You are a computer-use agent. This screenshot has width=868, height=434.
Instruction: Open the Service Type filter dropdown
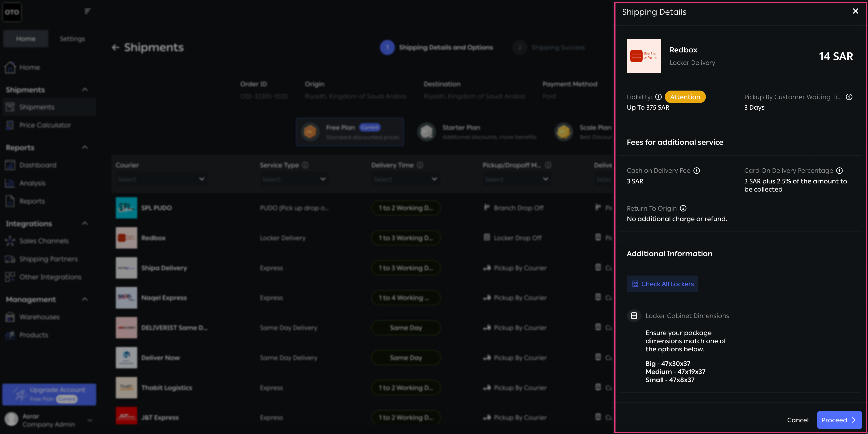[x=295, y=179]
